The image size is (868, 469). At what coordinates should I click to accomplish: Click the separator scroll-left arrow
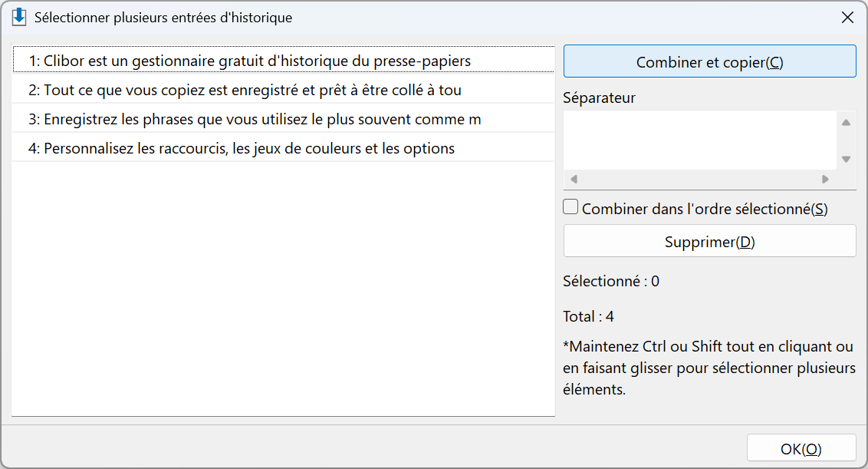(574, 179)
